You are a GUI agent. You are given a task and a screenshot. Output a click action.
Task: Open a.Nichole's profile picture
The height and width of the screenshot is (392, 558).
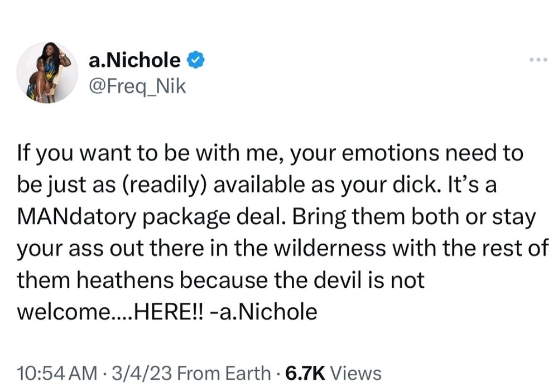[x=47, y=73]
